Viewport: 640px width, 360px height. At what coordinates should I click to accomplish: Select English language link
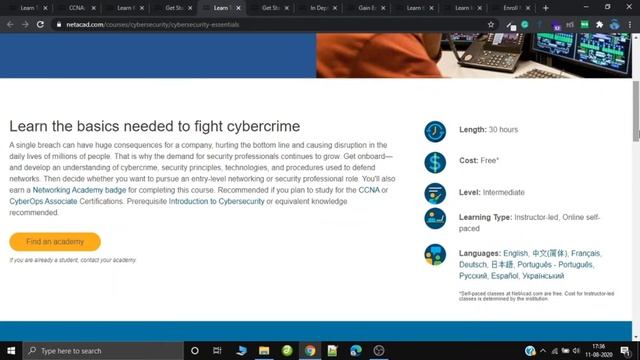coord(515,253)
